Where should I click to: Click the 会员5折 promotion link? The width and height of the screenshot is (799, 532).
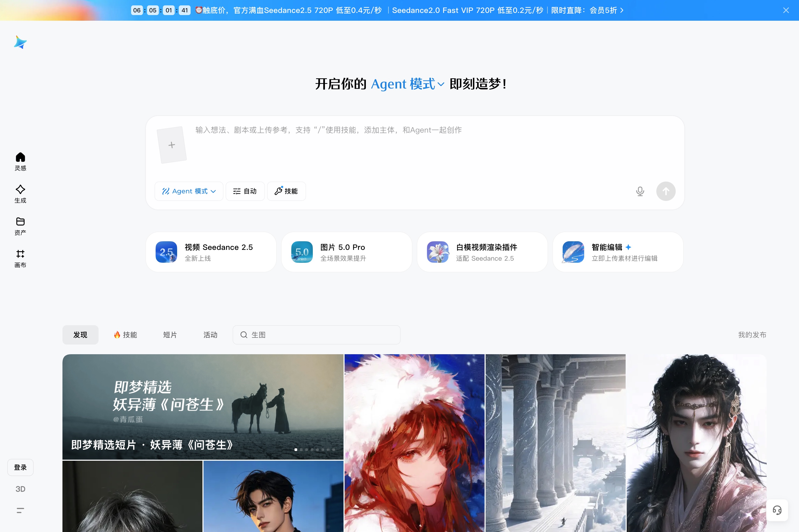coord(603,10)
